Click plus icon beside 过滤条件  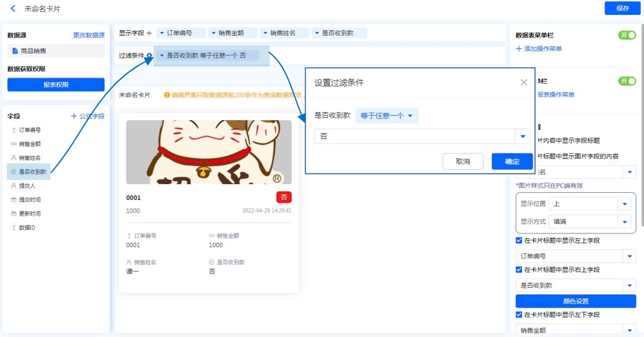pos(149,56)
